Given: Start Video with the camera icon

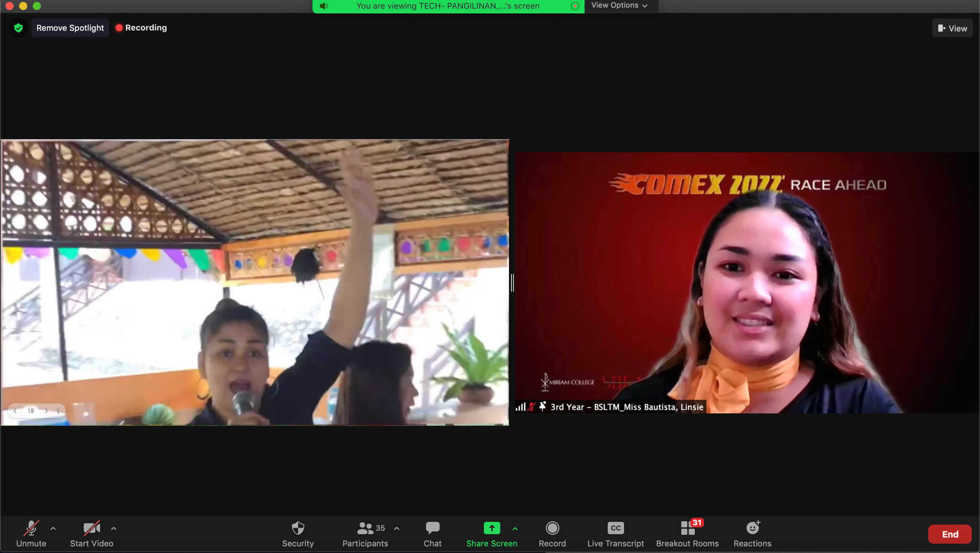Looking at the screenshot, I should pos(91,533).
